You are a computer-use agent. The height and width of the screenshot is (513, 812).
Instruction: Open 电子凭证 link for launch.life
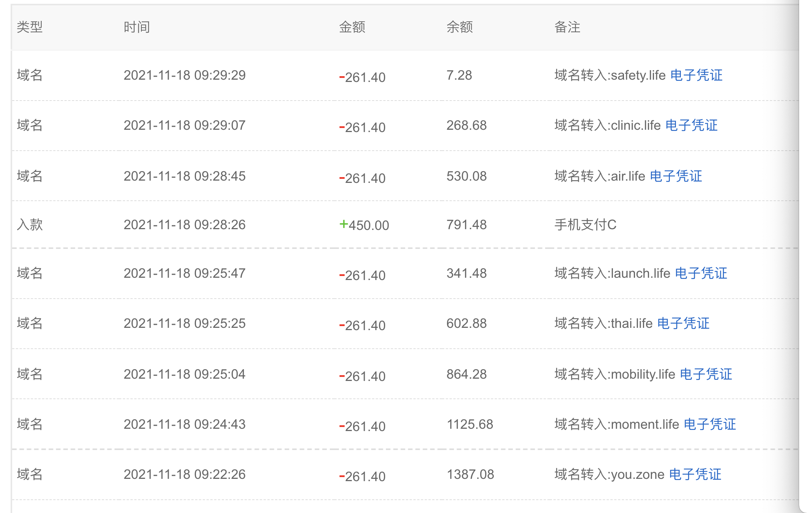pos(701,273)
